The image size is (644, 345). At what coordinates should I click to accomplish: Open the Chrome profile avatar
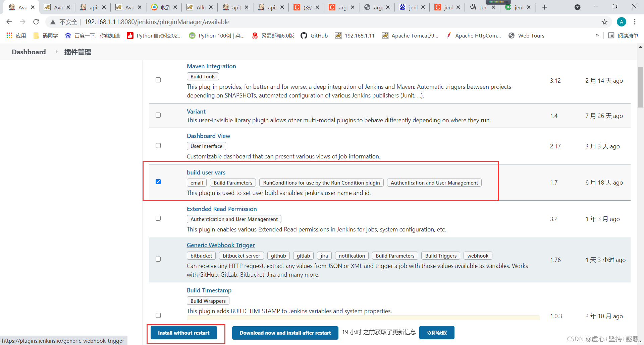(x=621, y=22)
